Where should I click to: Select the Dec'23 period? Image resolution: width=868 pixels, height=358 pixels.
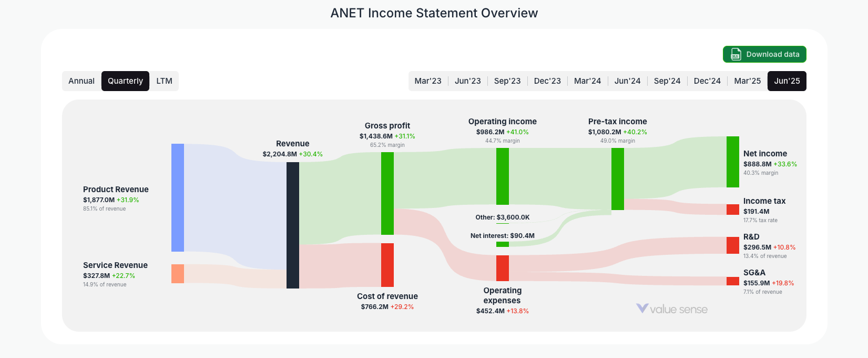[x=547, y=81]
